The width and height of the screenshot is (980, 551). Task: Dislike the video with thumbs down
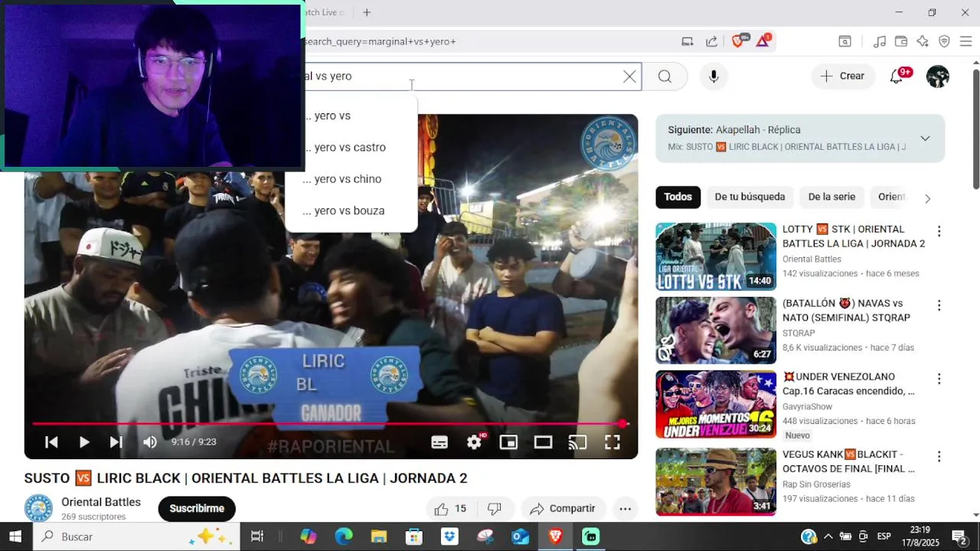pyautogui.click(x=495, y=508)
